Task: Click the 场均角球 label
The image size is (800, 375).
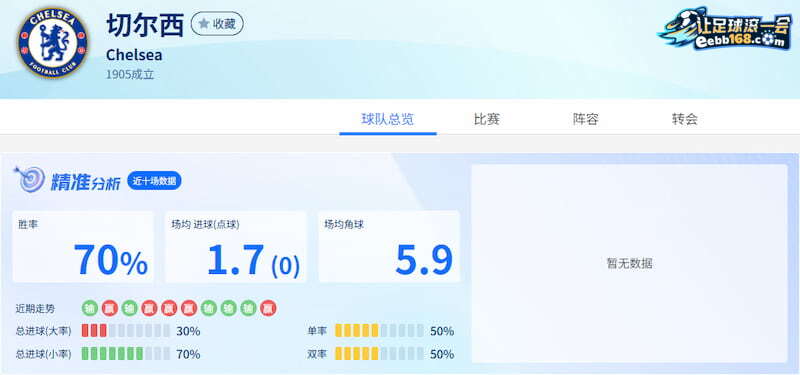Action: (344, 224)
